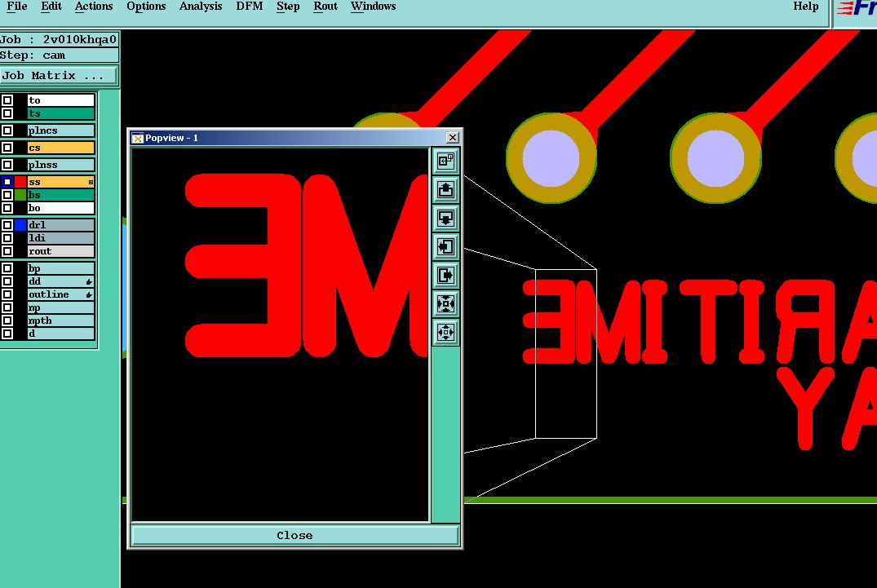Select the layer named ldi
The width and height of the screenshot is (877, 588).
(61, 238)
